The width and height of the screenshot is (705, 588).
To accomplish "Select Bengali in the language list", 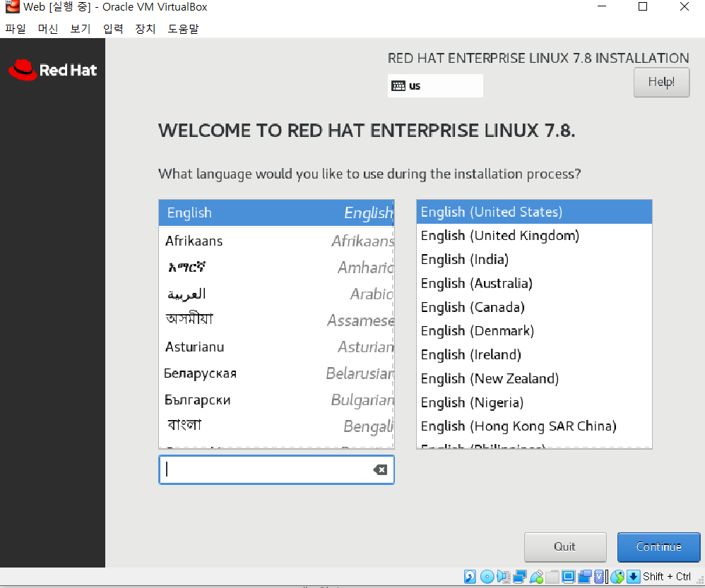I will pyautogui.click(x=276, y=426).
